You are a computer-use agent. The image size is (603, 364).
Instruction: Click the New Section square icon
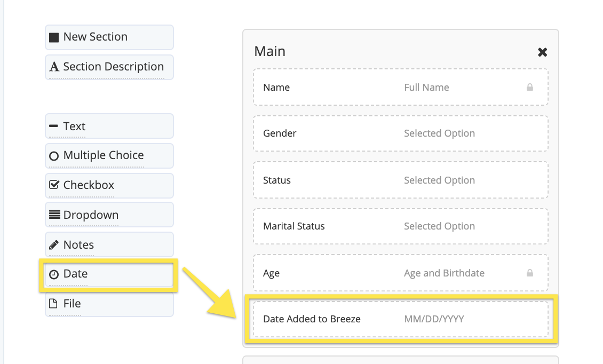click(54, 37)
